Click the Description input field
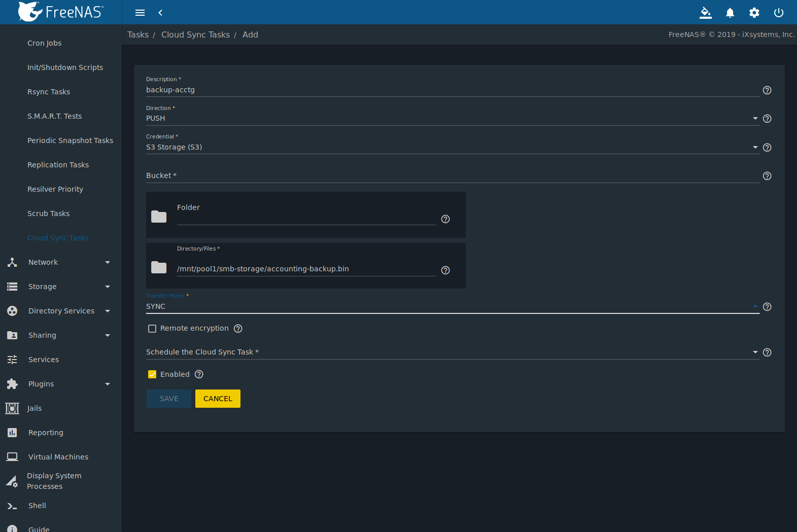Image resolution: width=797 pixels, height=532 pixels. [453, 90]
